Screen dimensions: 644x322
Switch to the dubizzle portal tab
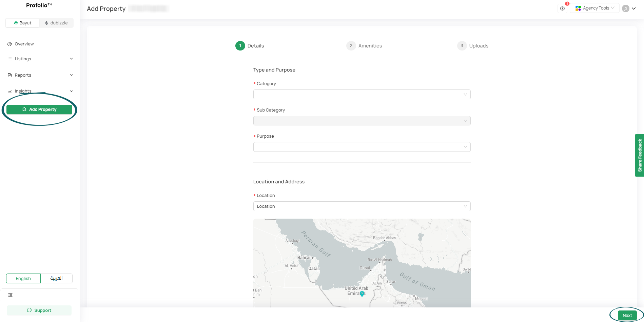coord(56,23)
